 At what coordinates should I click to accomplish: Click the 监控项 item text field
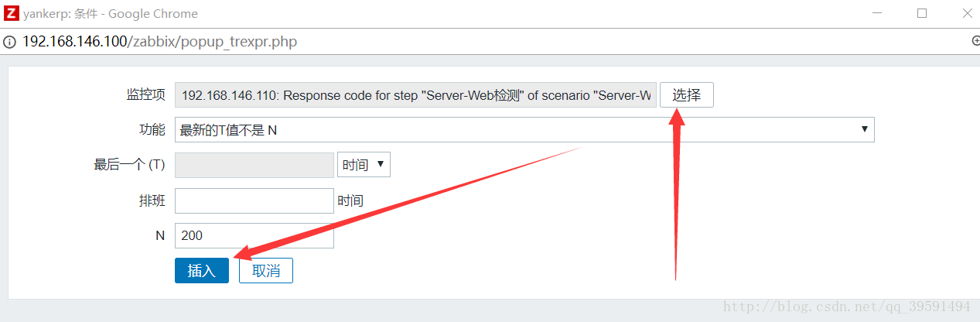click(x=415, y=95)
